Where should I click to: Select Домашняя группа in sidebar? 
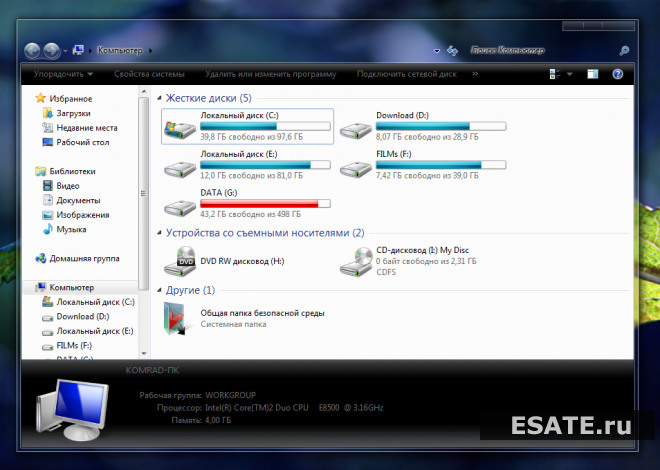(x=85, y=258)
